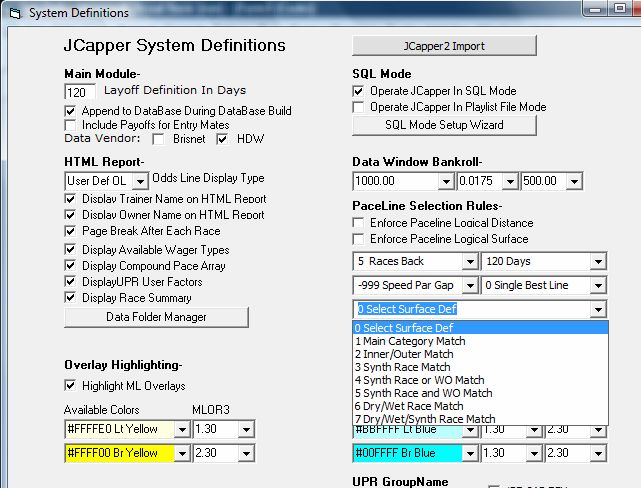Expand MLOR3 2.30 dropdown beside Br Yellow
The height and width of the screenshot is (488, 641).
coord(247,453)
